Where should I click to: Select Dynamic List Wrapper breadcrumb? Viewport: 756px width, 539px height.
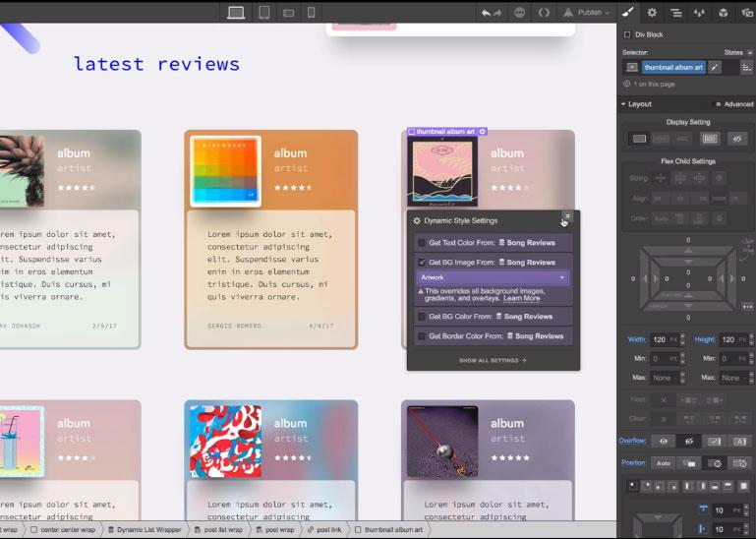point(144,530)
